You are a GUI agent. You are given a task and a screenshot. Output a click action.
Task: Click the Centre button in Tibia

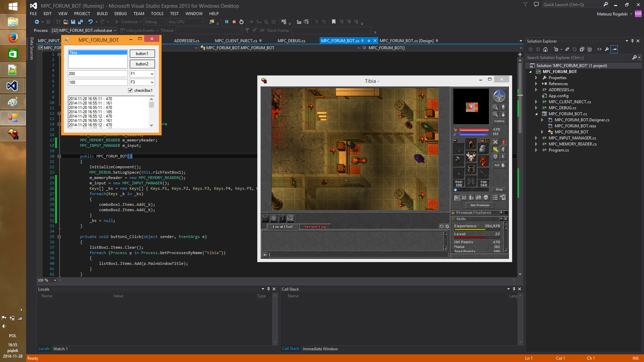coord(499,121)
